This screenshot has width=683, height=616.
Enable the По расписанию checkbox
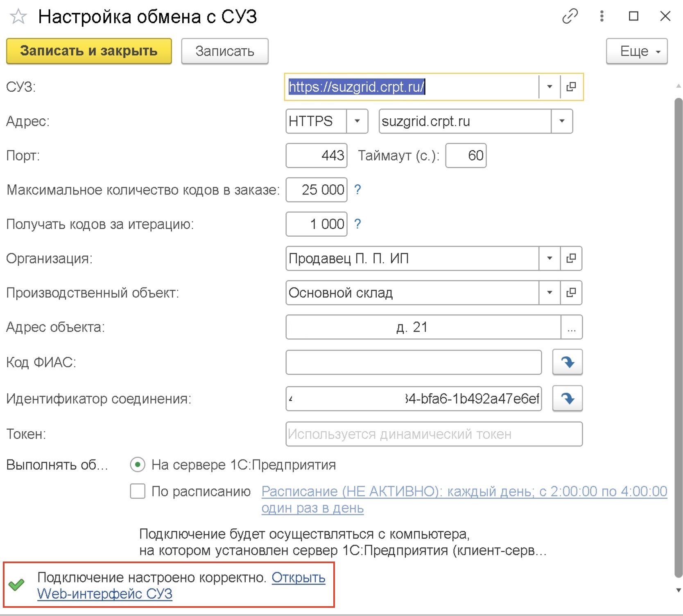coord(138,491)
